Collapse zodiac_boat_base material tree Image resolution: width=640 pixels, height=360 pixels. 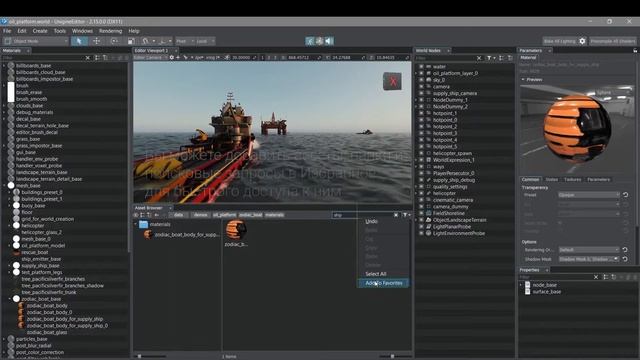[x=10, y=299]
